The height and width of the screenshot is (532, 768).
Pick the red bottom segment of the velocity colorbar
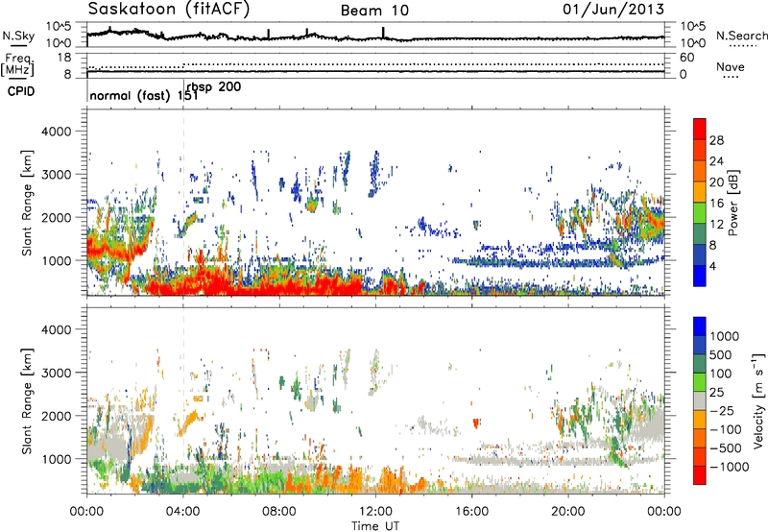700,475
